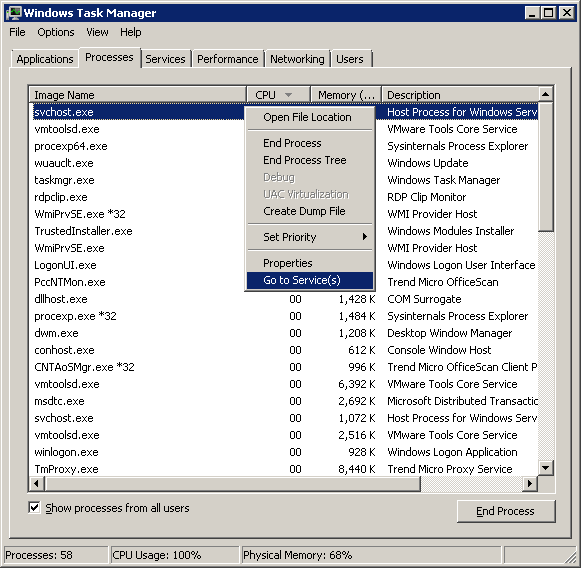Choose Open File Location in context menu

tap(310, 117)
